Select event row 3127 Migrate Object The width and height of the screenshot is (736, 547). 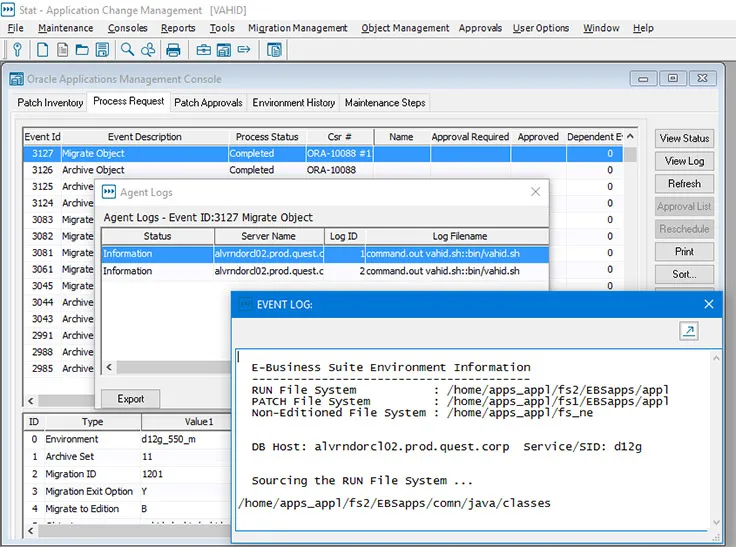coord(323,154)
